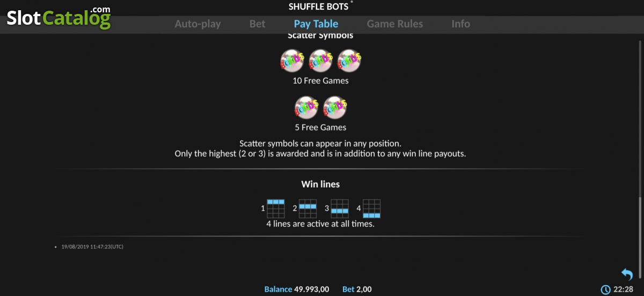The width and height of the screenshot is (644, 296).
Task: Click the clock icon near the time
Action: (x=605, y=290)
